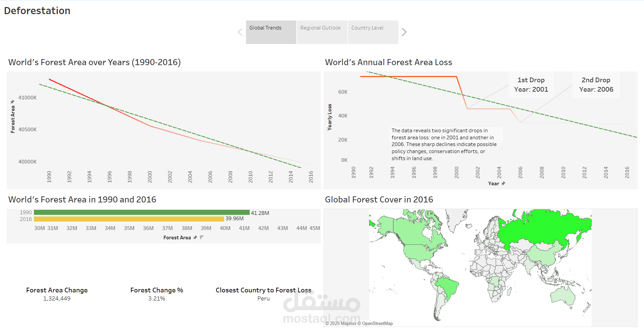Unpin the Forest Area axis on the line chart
Image resolution: width=644 pixels, height=332 pixels.
[12, 101]
